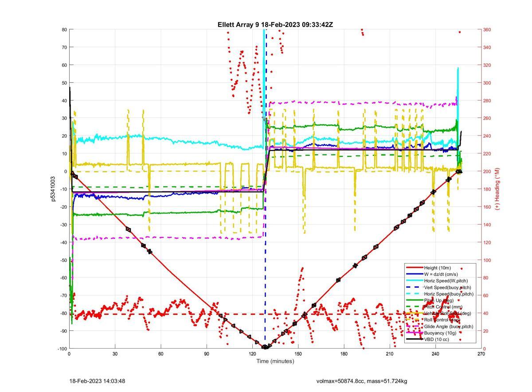Click legend entry "Horiz Speed(W,pitch)"
This screenshot has height=392, width=532.
446,281
